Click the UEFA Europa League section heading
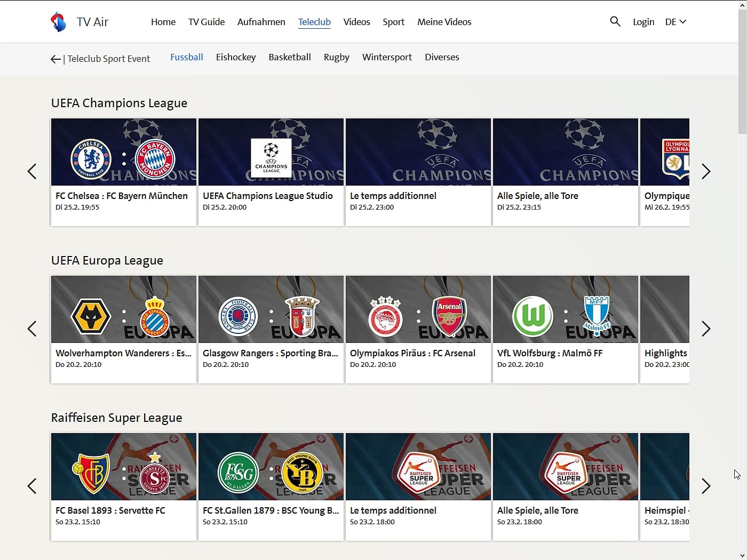This screenshot has width=747, height=560. (107, 260)
